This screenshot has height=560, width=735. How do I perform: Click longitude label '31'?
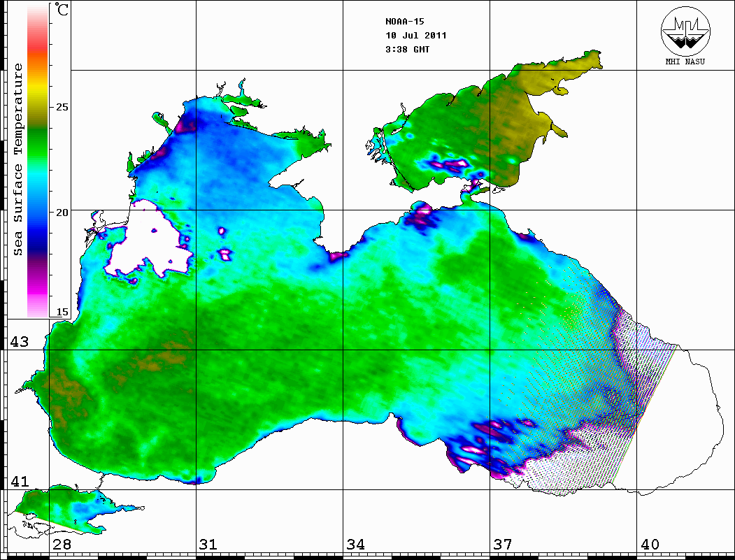(x=208, y=545)
